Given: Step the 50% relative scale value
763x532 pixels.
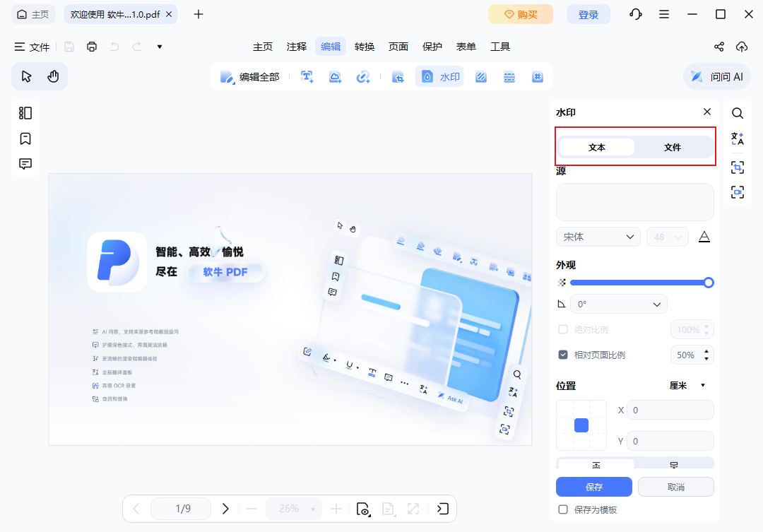Looking at the screenshot, I should [x=706, y=355].
